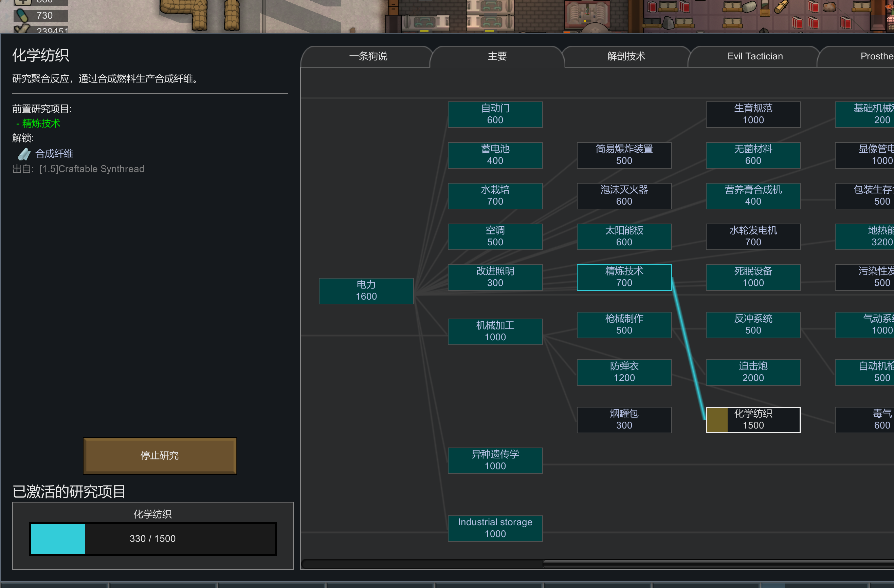The width and height of the screenshot is (894, 588).
Task: Select the 水栽培 700 research node
Action: coord(495,196)
